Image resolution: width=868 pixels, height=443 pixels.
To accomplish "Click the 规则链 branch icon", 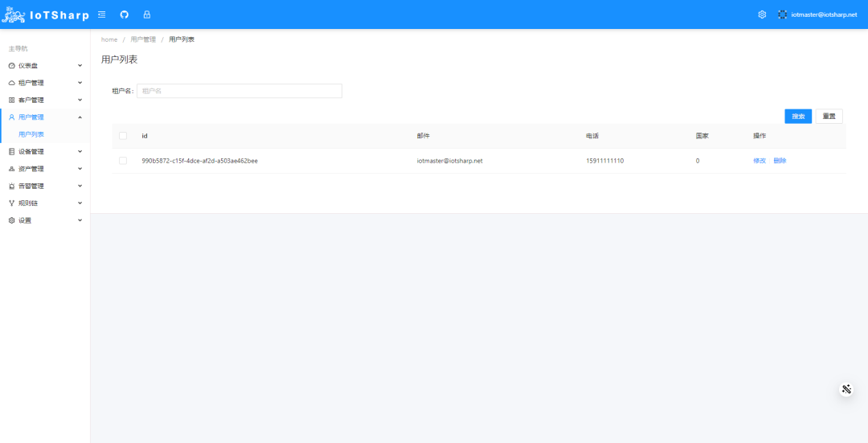I will (x=11, y=203).
